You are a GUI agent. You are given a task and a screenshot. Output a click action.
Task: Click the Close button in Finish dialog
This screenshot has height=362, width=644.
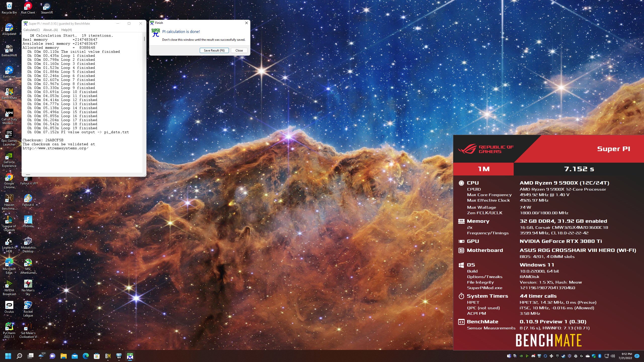pyautogui.click(x=239, y=50)
